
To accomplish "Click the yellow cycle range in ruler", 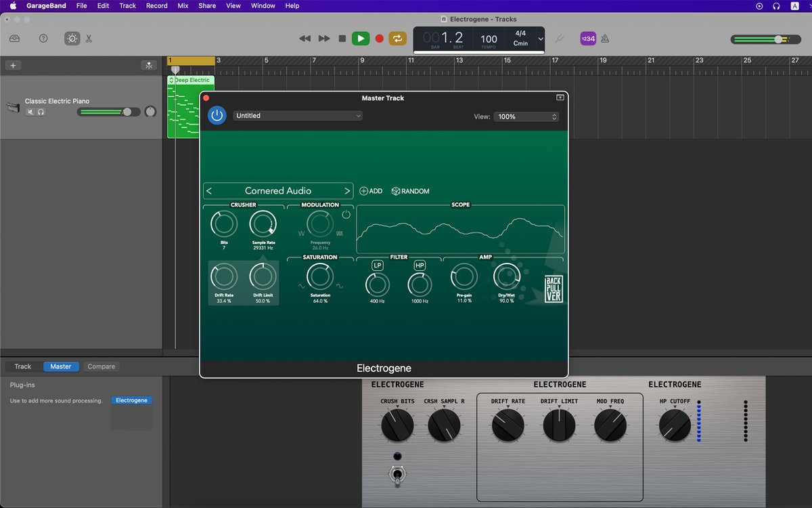I will [x=191, y=60].
